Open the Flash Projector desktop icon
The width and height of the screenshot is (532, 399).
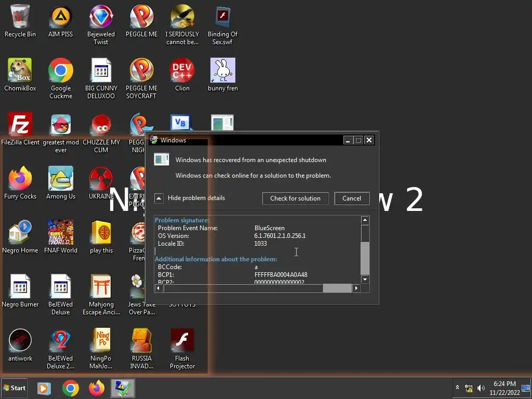click(182, 349)
